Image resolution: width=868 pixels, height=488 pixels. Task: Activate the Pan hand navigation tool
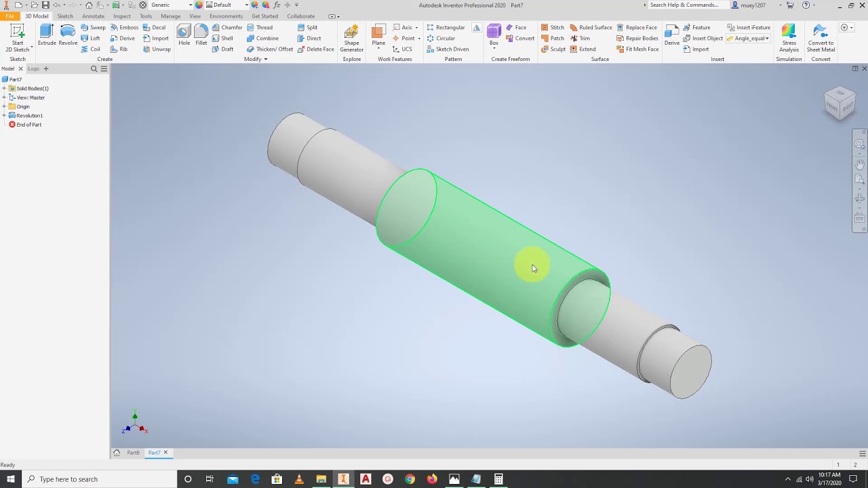(x=860, y=163)
